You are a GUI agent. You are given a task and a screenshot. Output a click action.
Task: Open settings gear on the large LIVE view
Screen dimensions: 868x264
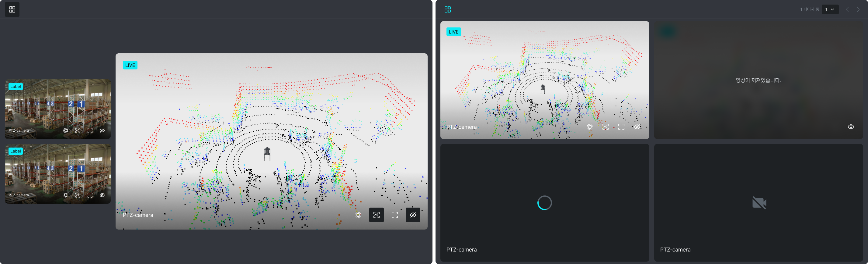pos(358,215)
